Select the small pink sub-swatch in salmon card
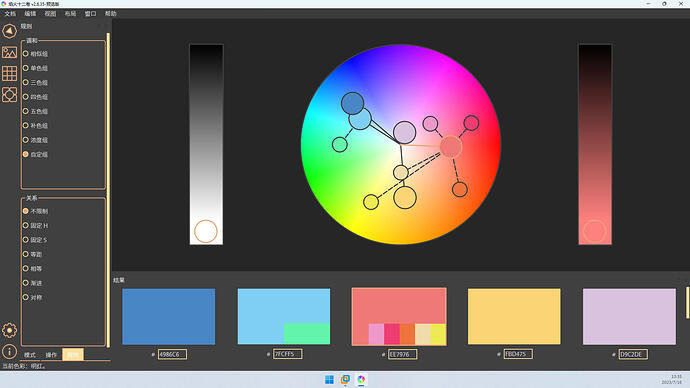The width and height of the screenshot is (690, 388). (x=376, y=334)
